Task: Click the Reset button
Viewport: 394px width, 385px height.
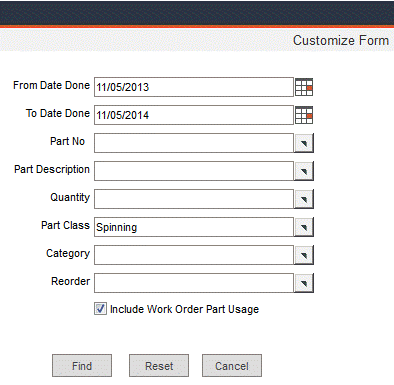Action: point(159,366)
